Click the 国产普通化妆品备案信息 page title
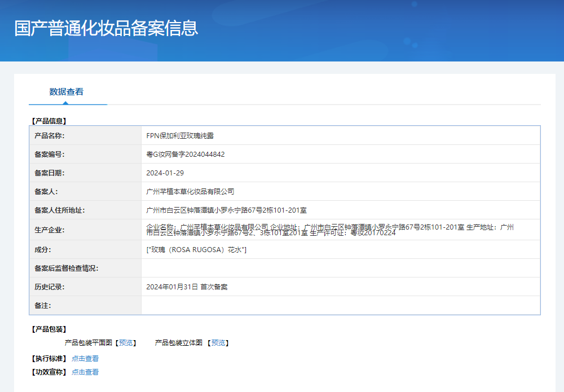Screen dimensions: 564x392 (106, 28)
